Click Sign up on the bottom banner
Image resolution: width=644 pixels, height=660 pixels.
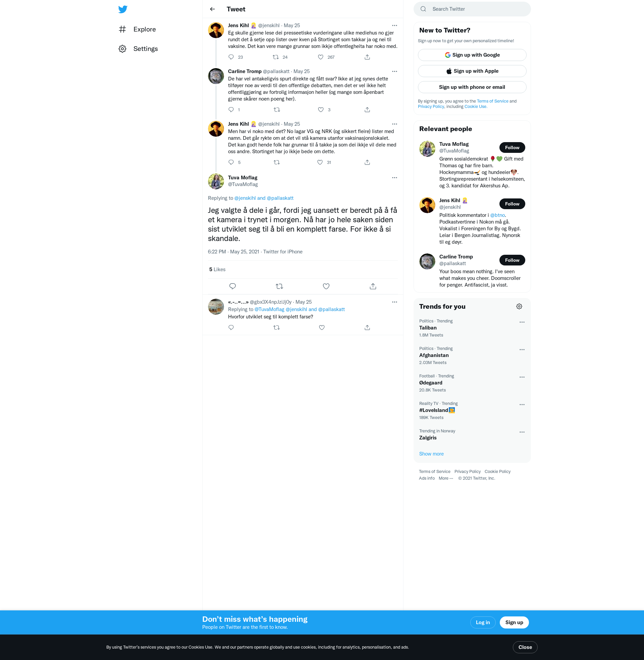[514, 622]
